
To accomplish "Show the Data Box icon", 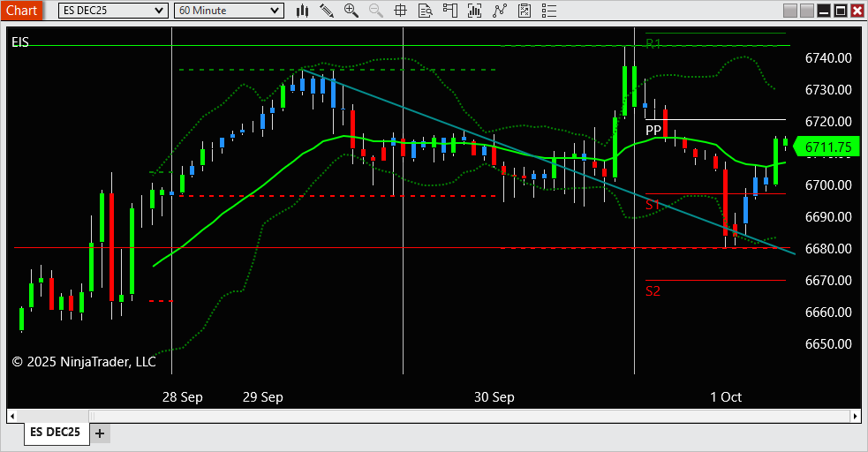I will click(x=425, y=11).
